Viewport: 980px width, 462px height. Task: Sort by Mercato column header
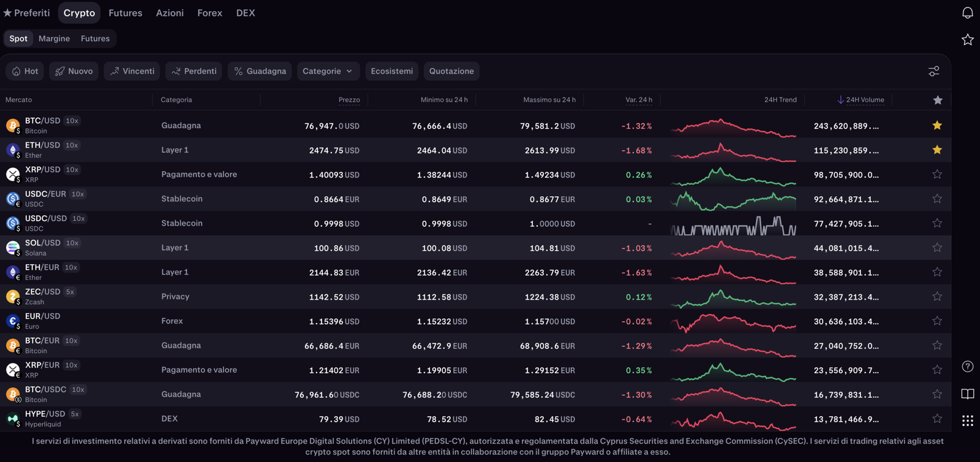[x=18, y=100]
